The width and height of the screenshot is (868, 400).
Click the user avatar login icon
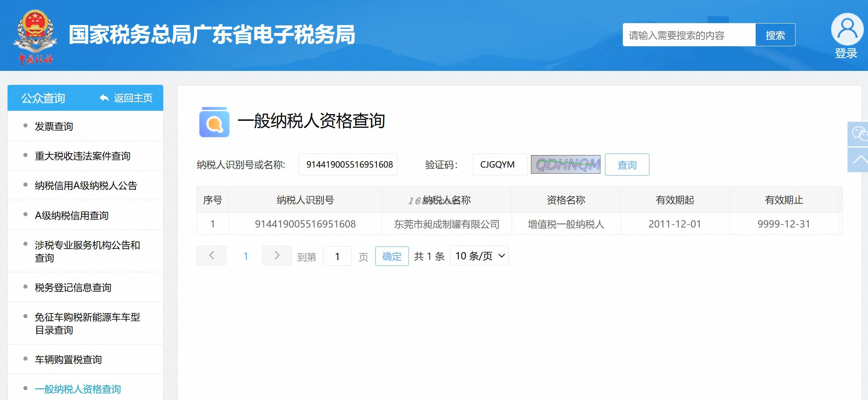(847, 29)
